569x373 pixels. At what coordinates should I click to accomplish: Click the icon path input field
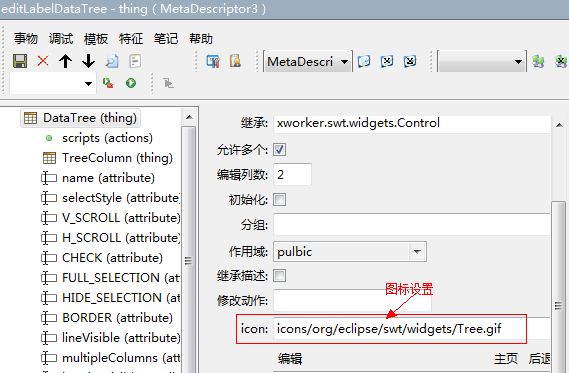[412, 329]
